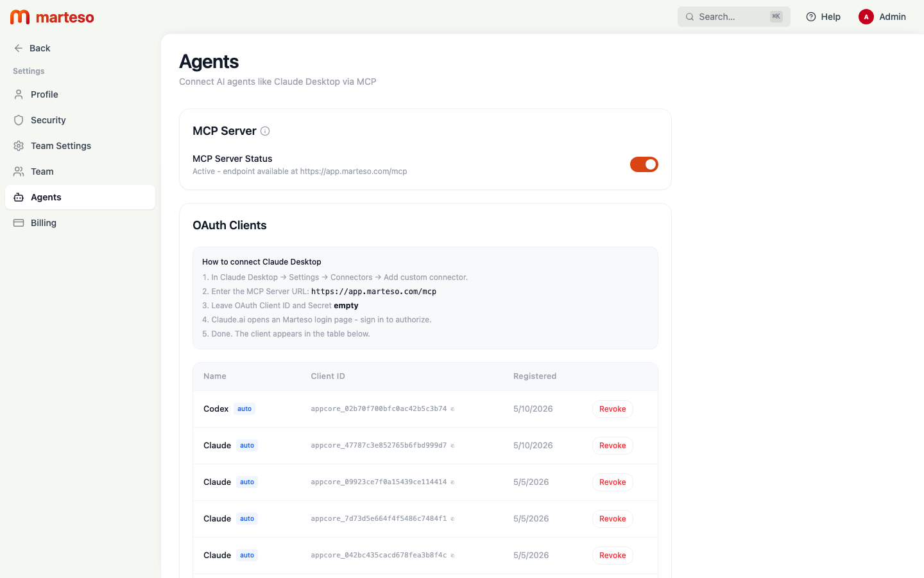924x578 pixels.
Task: Copy the client ID ending 7484f1
Action: (x=452, y=519)
